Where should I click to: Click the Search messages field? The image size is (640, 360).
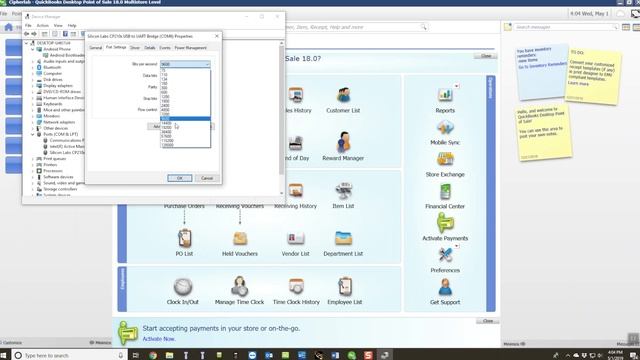click(567, 27)
